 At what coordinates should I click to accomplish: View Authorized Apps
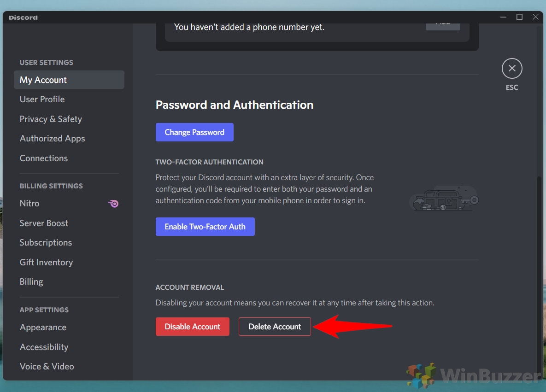pyautogui.click(x=52, y=138)
